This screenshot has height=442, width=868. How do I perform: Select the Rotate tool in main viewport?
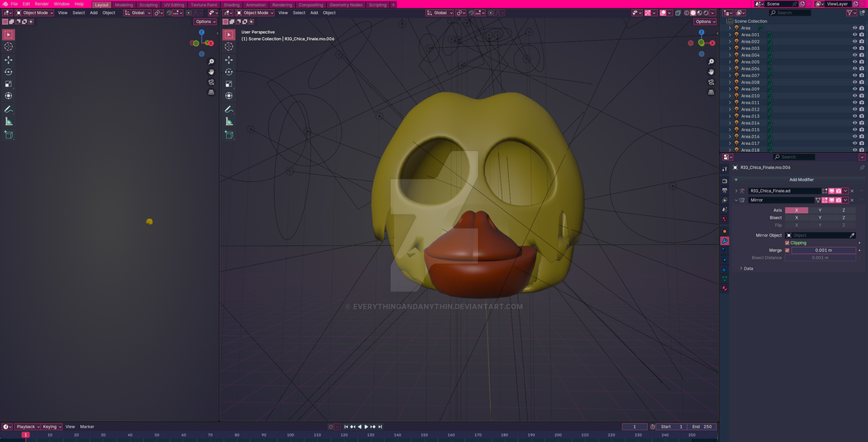(229, 72)
